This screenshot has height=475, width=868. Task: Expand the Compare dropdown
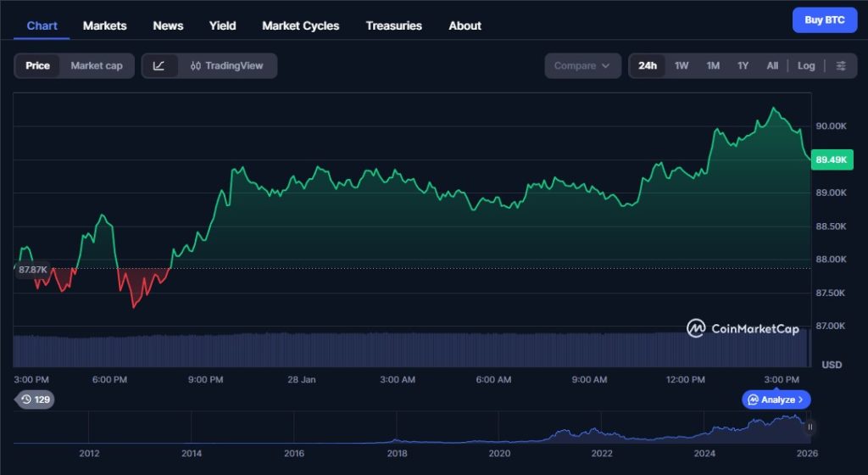pyautogui.click(x=582, y=66)
